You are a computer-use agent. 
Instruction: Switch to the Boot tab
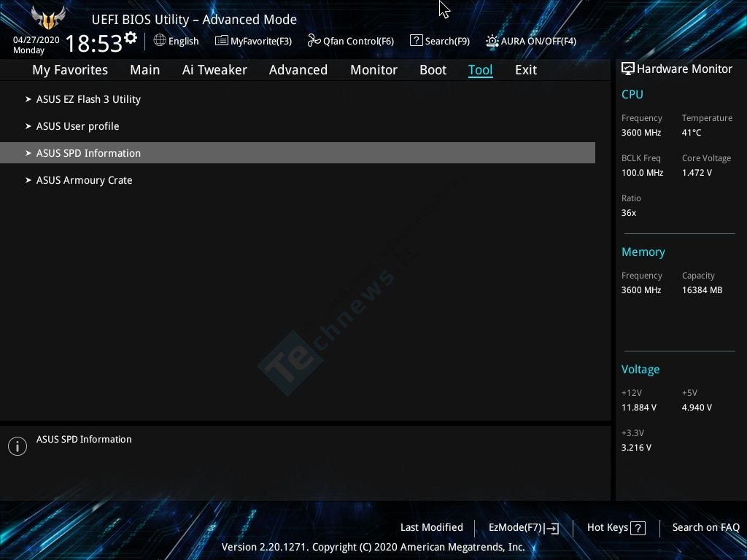433,70
